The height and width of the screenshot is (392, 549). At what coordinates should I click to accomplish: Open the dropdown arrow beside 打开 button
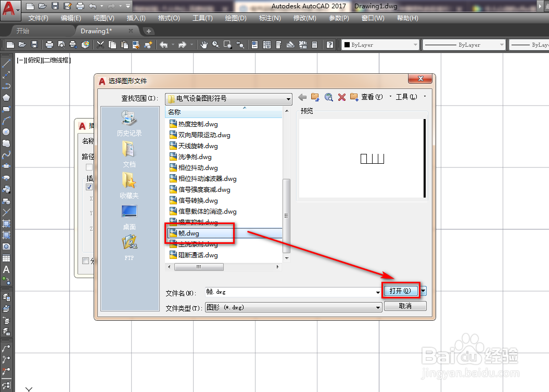pyautogui.click(x=423, y=291)
